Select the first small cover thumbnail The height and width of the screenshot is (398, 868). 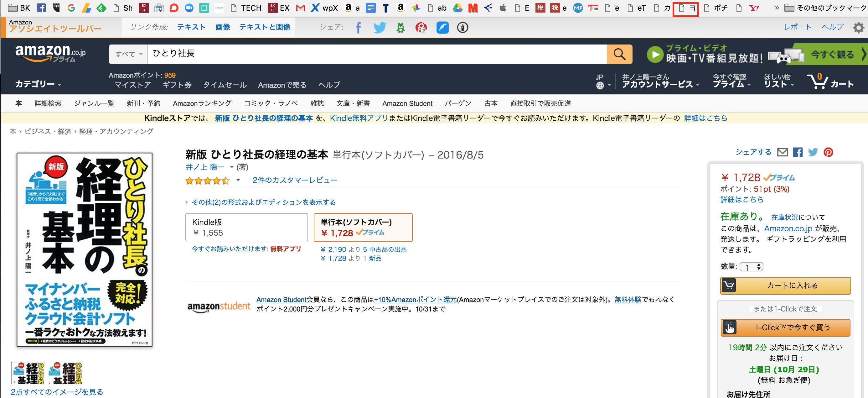28,373
